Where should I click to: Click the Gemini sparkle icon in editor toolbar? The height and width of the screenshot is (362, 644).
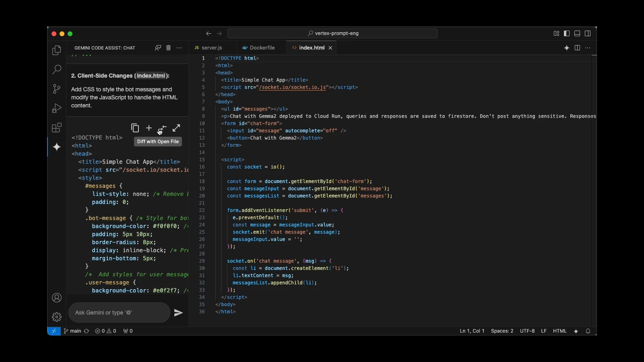(567, 48)
